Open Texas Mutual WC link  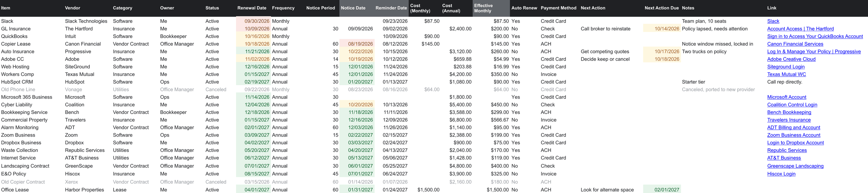[786, 74]
